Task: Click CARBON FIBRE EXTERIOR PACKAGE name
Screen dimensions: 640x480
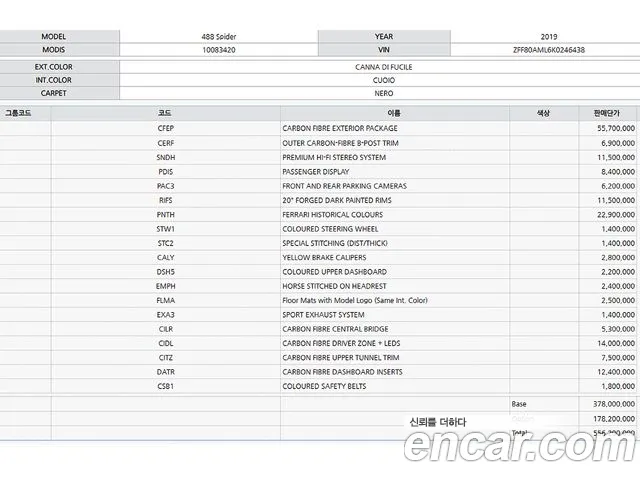Action: click(x=340, y=128)
